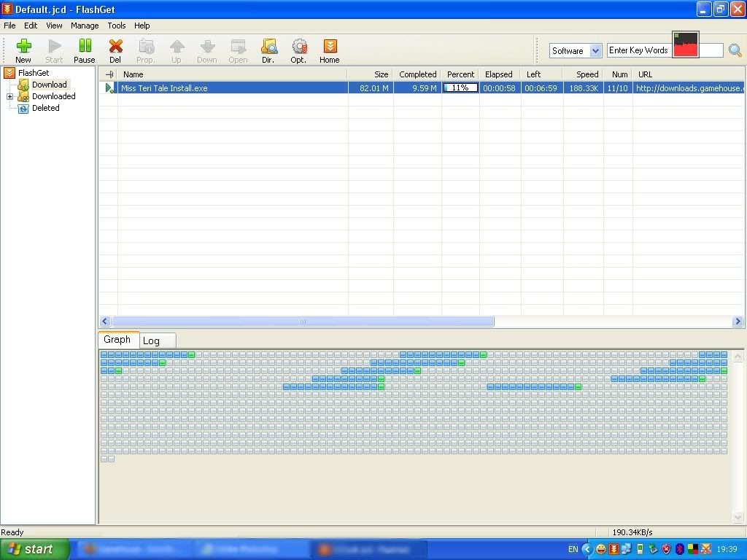Click the downloads.gamehouse URL cell
Viewport: 747px width, 560px height.
point(689,88)
